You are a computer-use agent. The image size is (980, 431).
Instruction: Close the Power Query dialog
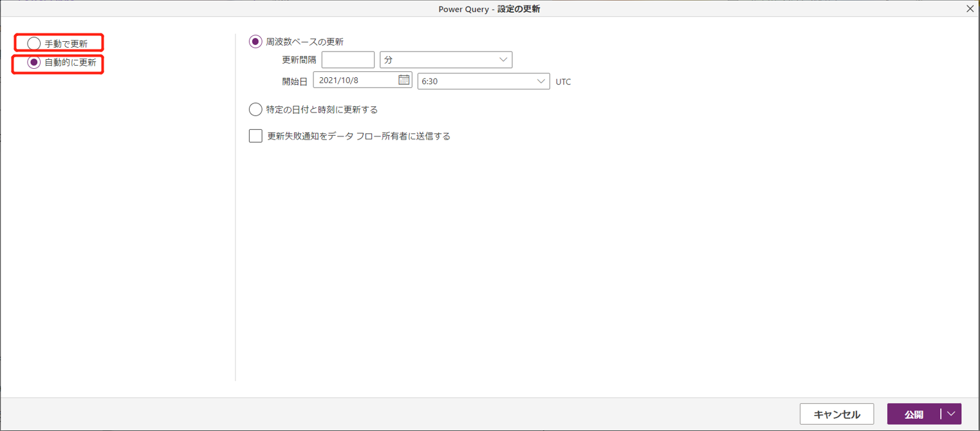click(970, 8)
